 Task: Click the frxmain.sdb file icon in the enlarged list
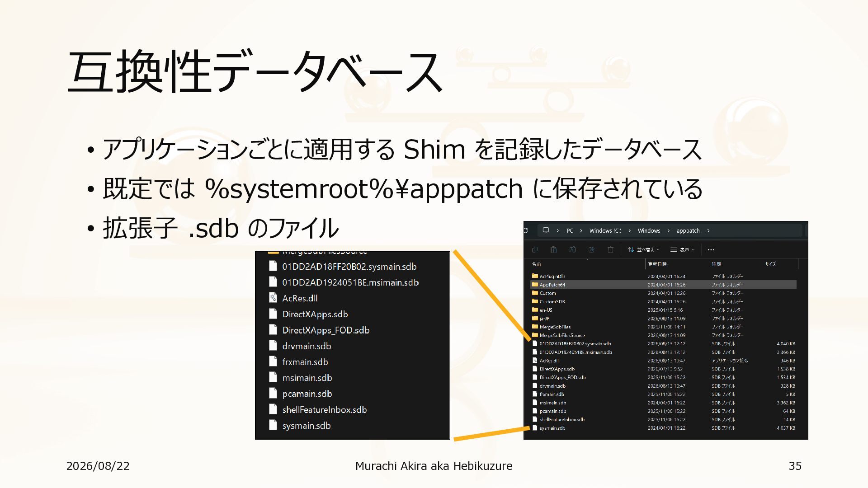[x=273, y=361]
